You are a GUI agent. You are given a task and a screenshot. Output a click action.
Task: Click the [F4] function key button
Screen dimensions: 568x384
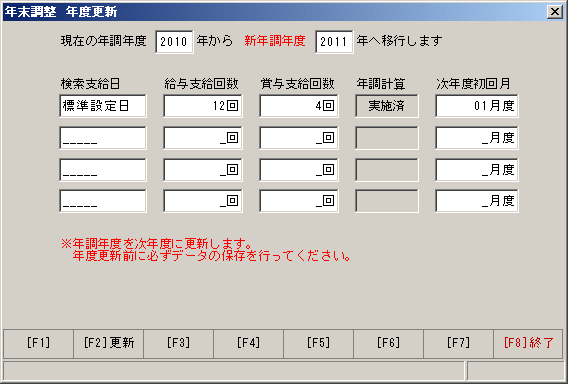click(x=248, y=343)
